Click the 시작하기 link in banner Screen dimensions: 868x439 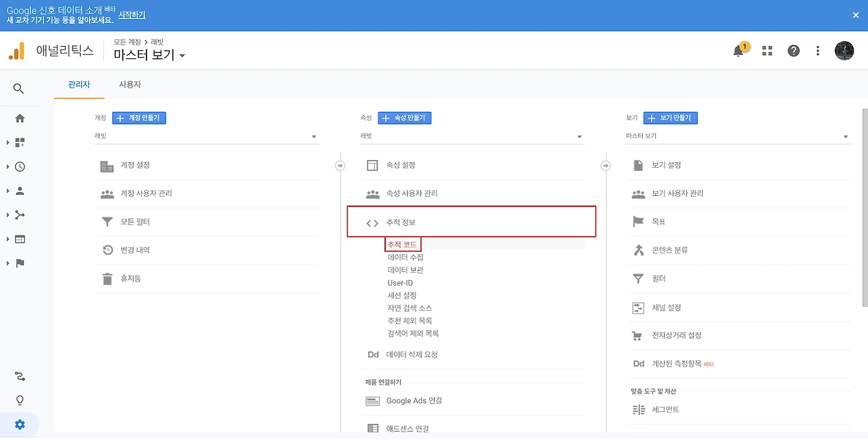[132, 15]
